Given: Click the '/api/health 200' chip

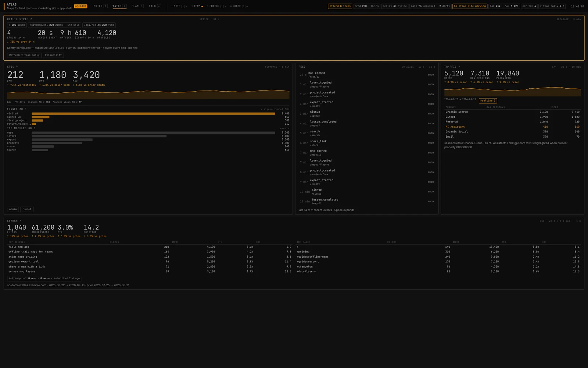Looking at the screenshot, I should coord(99,25).
